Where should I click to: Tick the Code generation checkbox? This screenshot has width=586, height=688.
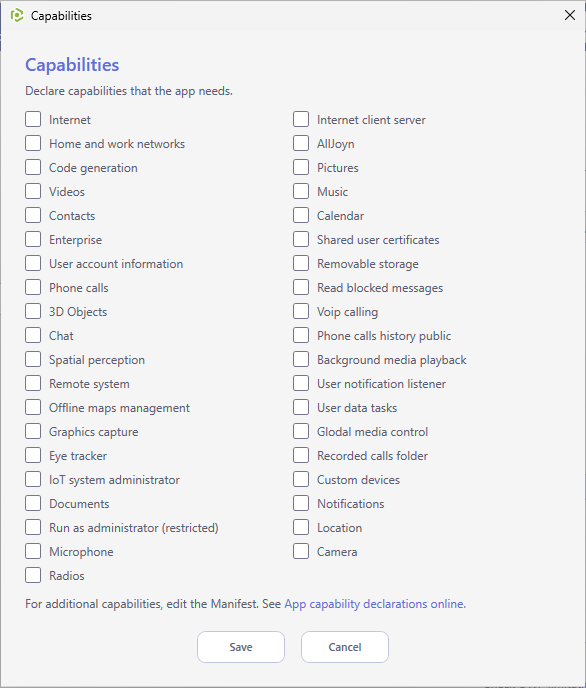click(33, 168)
